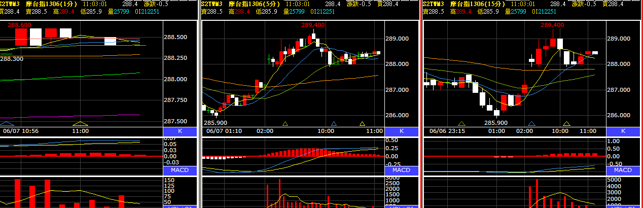This screenshot has width=644, height=208.
Task: Click the red 289.400 high label in the 15分 chart
Action: coord(552,24)
